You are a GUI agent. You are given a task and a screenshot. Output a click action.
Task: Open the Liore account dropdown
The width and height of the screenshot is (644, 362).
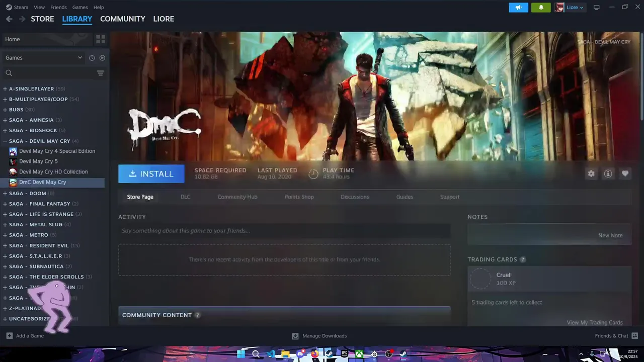[575, 8]
